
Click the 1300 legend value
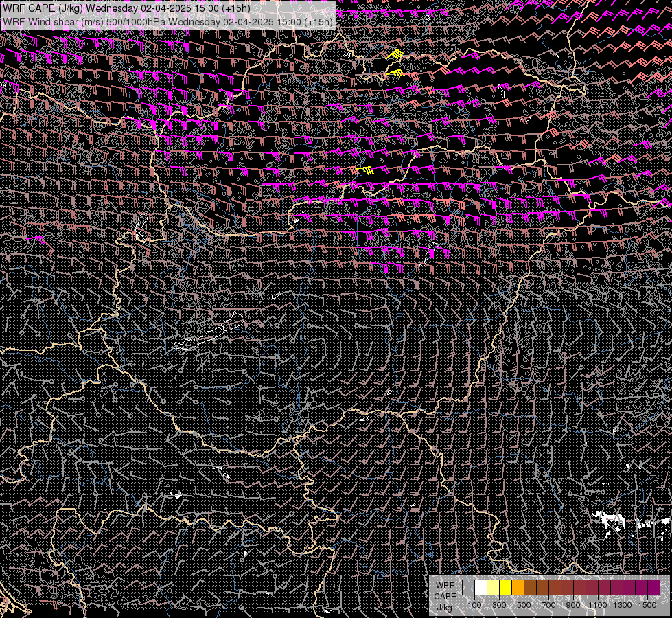pos(623,605)
